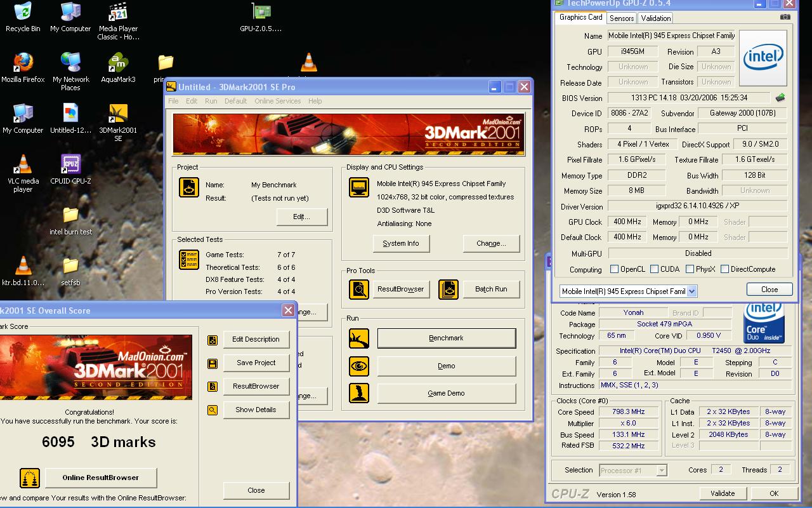This screenshot has height=508, width=812.
Task: Toggle the CUDA checkbox
Action: 655,269
